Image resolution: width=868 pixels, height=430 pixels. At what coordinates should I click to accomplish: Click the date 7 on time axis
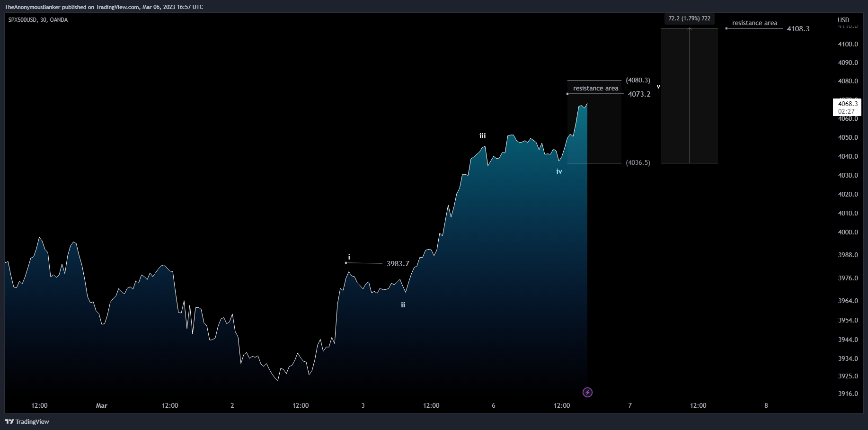(630, 405)
